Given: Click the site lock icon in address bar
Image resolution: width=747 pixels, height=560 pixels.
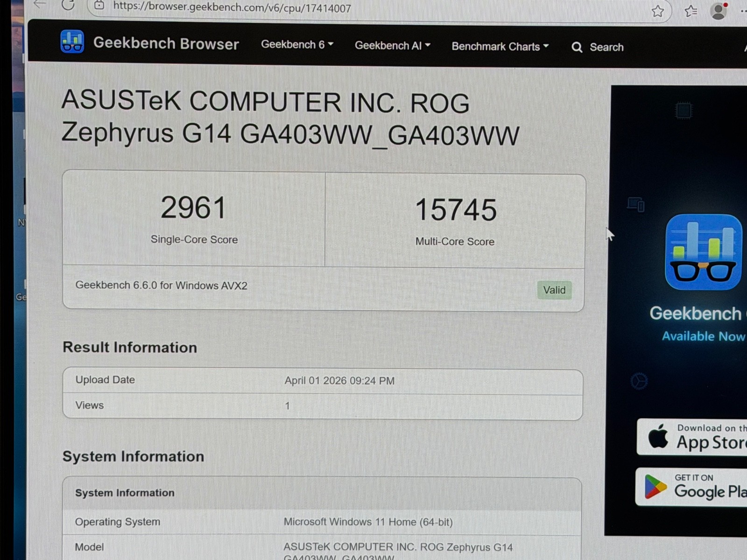Looking at the screenshot, I should (x=99, y=5).
